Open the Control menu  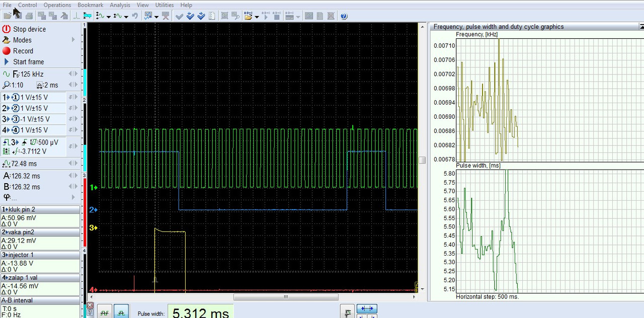click(28, 5)
